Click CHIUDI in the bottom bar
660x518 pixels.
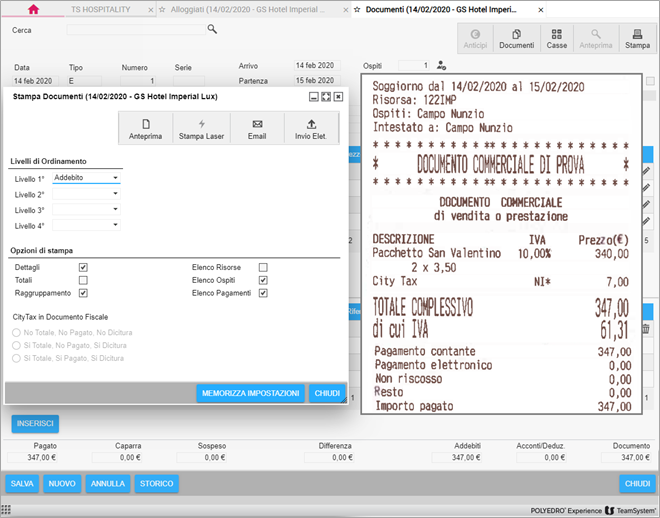pos(637,483)
